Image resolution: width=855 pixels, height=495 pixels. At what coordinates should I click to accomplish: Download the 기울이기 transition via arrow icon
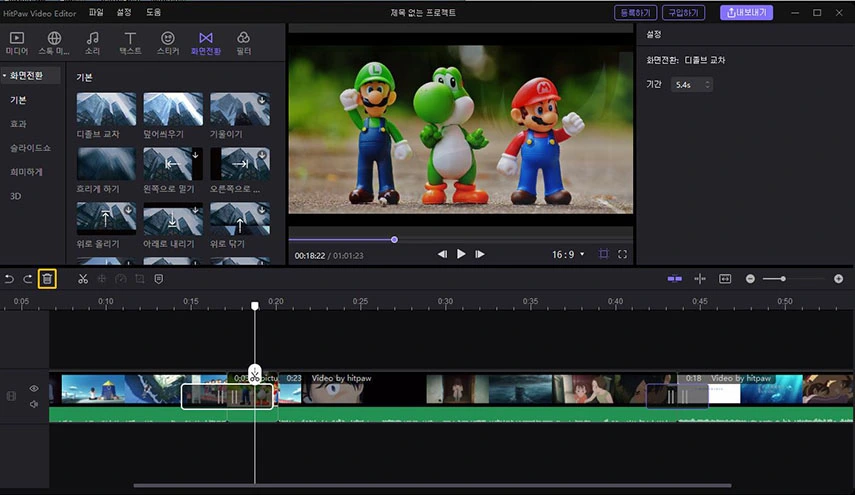tap(262, 100)
